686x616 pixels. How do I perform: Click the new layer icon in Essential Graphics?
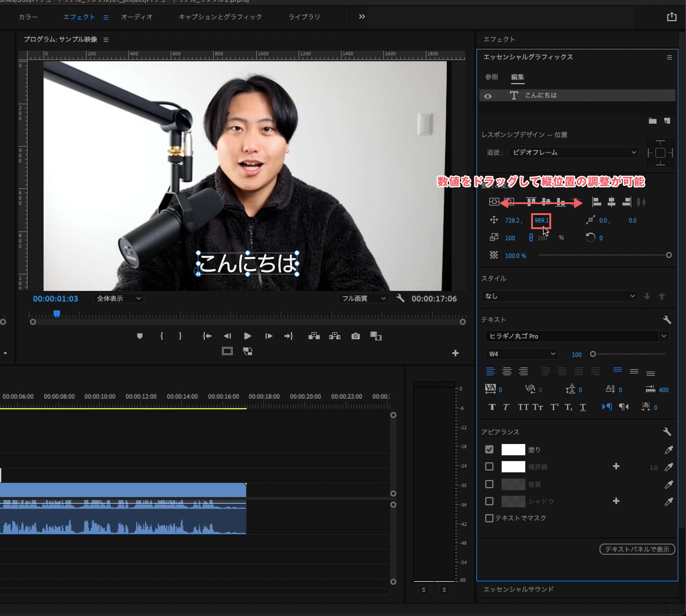(667, 121)
